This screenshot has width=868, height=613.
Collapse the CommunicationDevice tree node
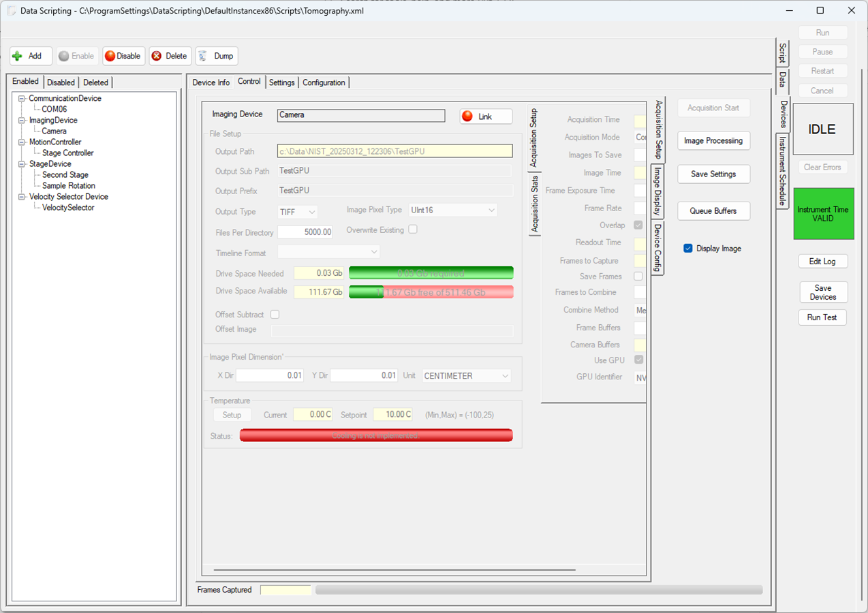22,99
